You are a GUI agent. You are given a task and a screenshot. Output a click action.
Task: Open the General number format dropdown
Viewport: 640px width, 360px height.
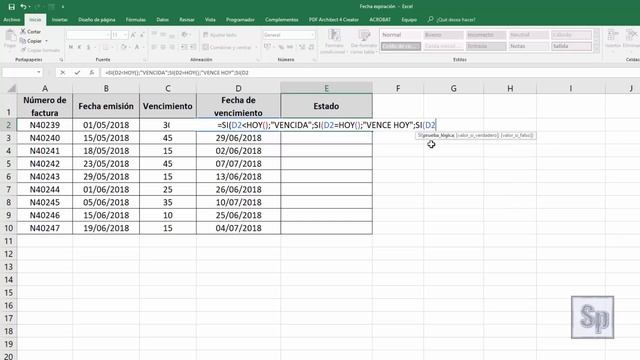click(312, 35)
